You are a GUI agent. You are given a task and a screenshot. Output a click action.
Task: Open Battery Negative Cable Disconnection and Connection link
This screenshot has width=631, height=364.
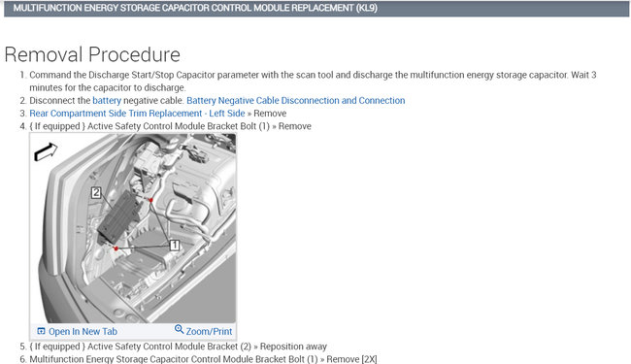pos(296,101)
